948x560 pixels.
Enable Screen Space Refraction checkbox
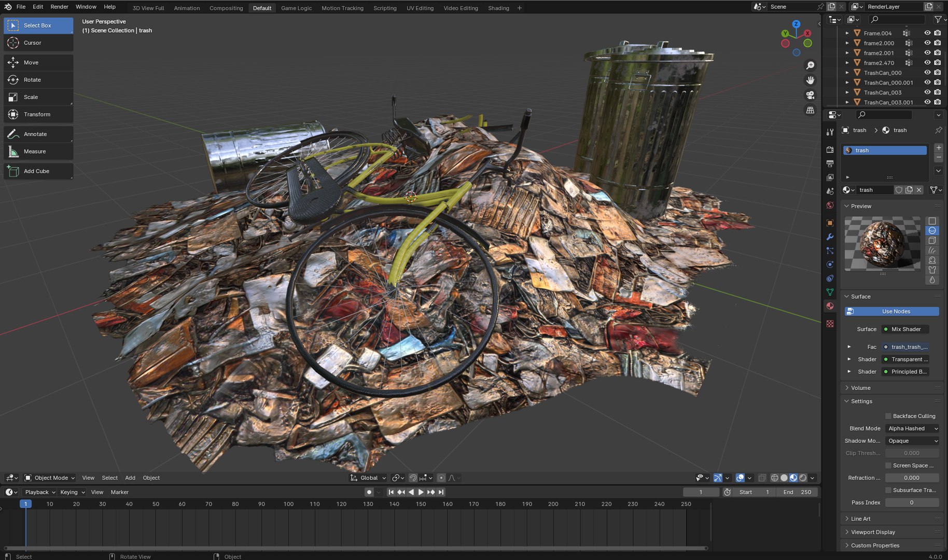point(888,466)
